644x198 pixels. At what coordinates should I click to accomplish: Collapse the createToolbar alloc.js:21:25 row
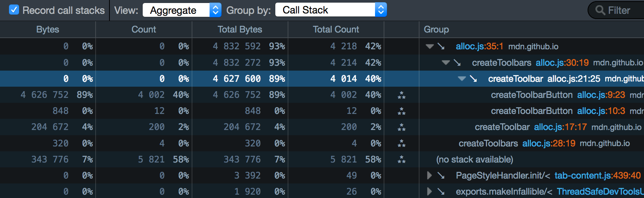click(x=462, y=79)
